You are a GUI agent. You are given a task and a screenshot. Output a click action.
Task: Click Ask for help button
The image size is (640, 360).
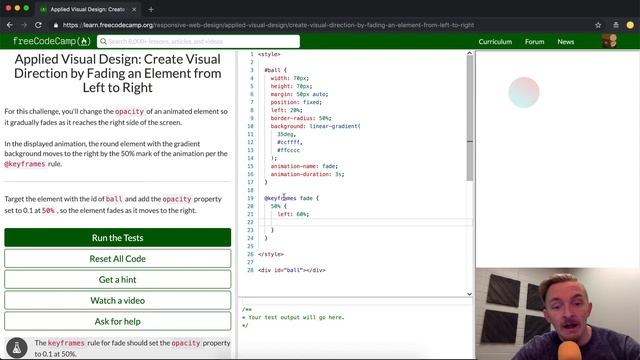click(x=118, y=321)
